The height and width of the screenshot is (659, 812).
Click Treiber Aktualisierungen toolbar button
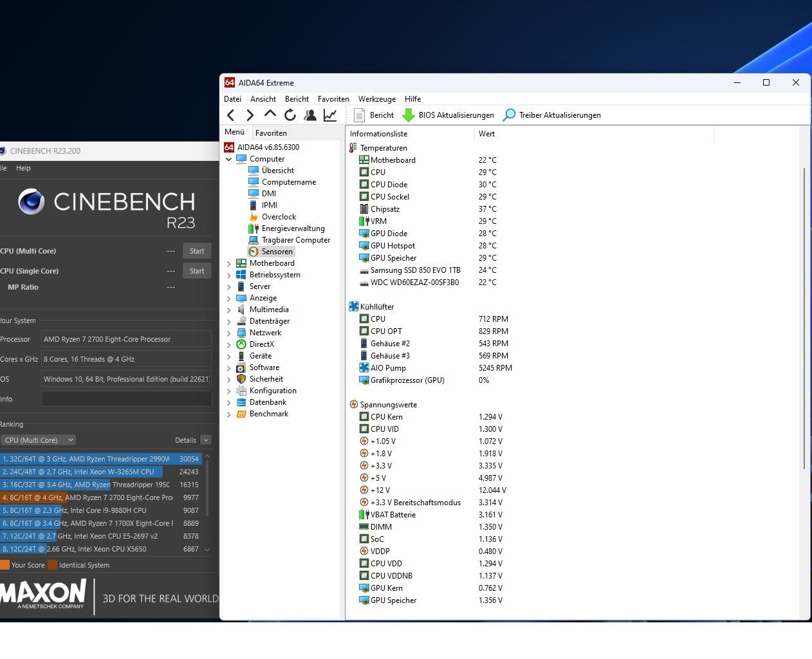coord(552,115)
